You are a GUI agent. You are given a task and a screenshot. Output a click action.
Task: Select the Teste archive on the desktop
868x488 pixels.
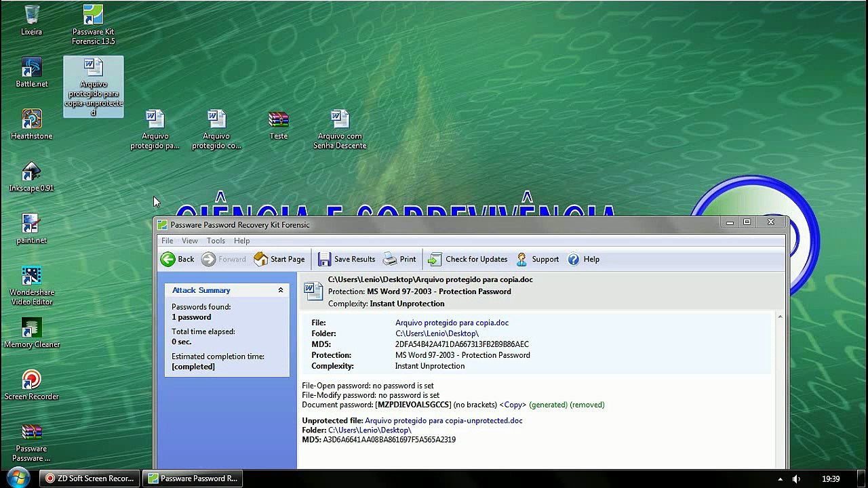[x=279, y=125]
